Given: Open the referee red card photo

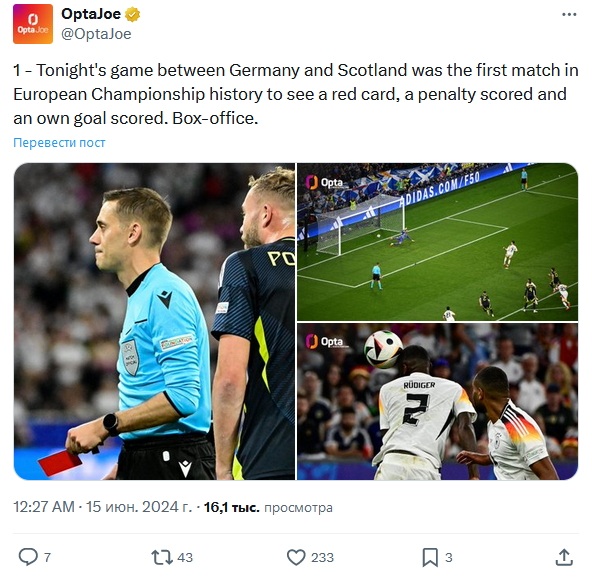Looking at the screenshot, I should (x=154, y=321).
